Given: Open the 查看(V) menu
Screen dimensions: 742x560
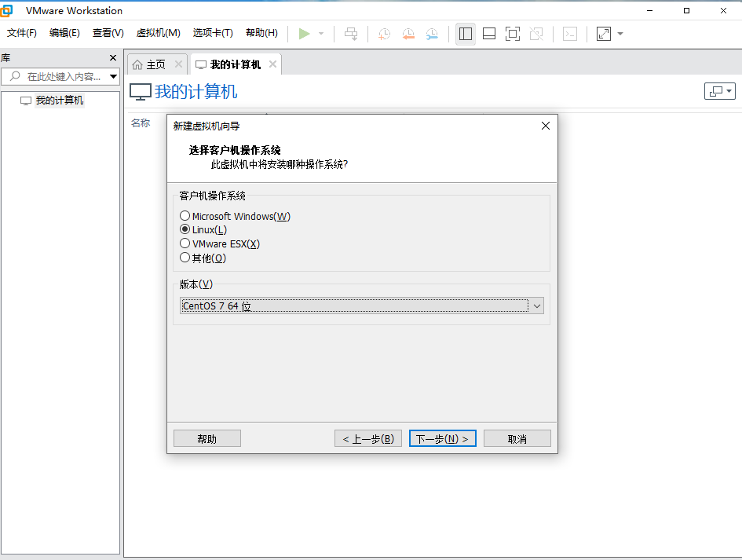Looking at the screenshot, I should tap(108, 33).
